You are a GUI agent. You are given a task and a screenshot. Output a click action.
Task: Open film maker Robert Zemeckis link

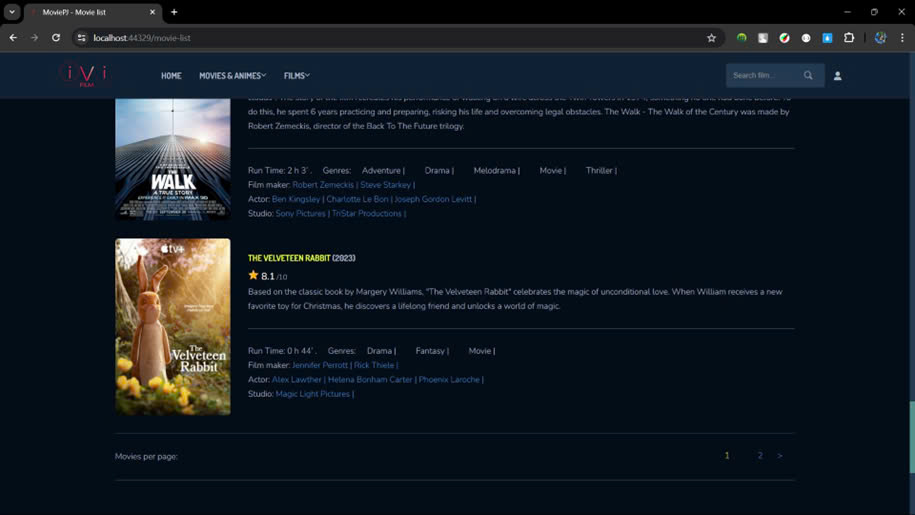[x=323, y=185]
